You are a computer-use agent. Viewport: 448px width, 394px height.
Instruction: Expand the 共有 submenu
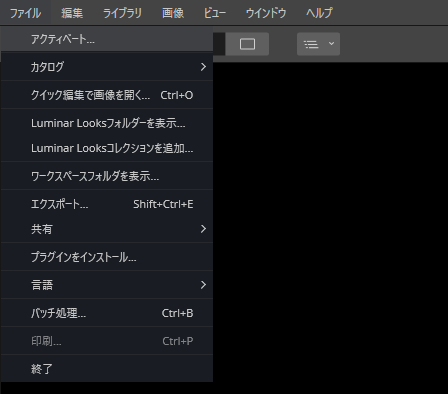(107, 229)
